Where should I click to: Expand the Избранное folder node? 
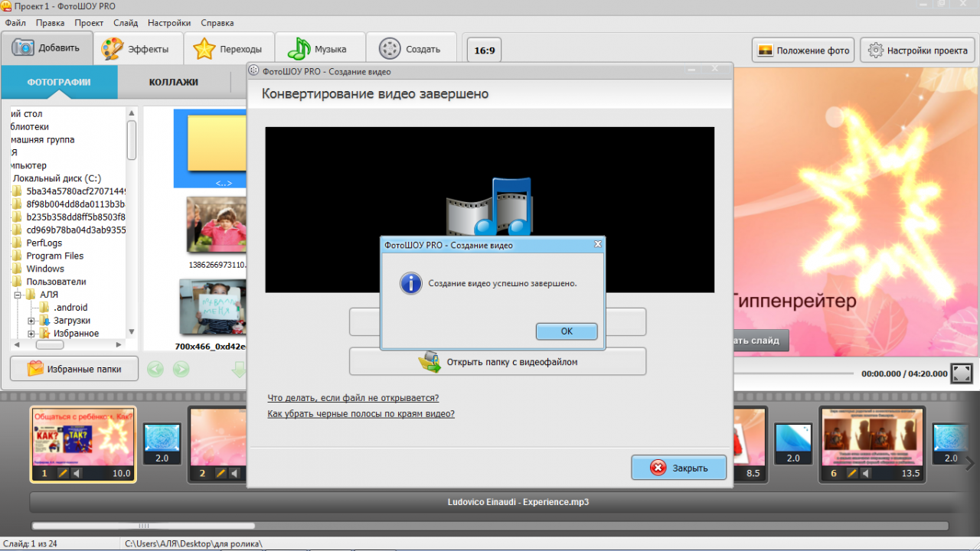31,334
